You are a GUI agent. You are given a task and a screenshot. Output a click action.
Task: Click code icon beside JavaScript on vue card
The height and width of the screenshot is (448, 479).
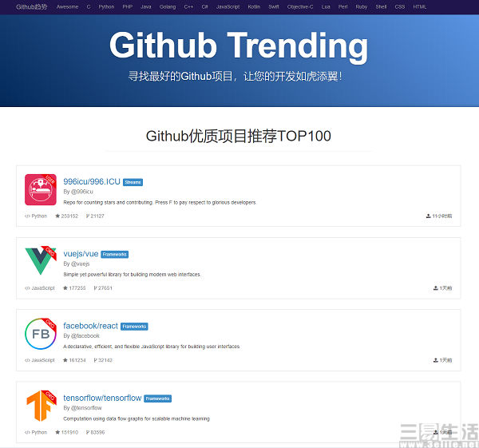pos(27,288)
